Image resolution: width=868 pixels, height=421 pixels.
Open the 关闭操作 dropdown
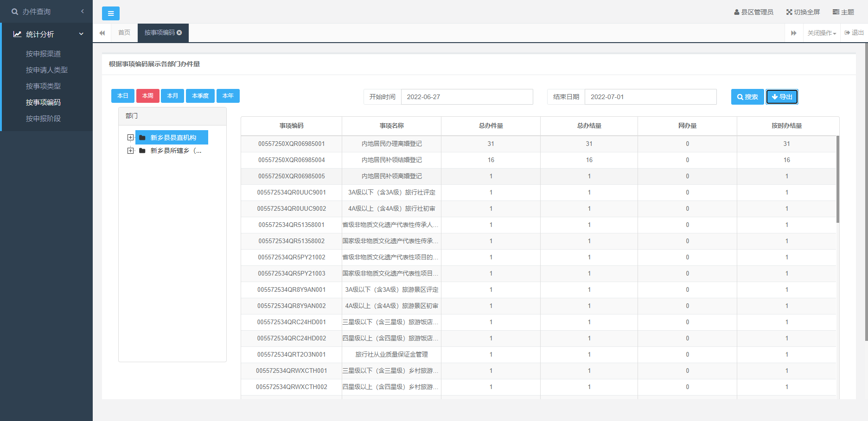pos(821,33)
